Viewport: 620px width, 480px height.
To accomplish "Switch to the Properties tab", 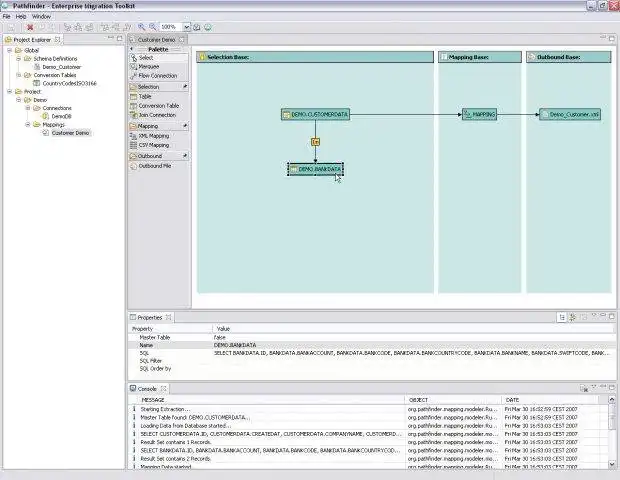I will (150, 317).
